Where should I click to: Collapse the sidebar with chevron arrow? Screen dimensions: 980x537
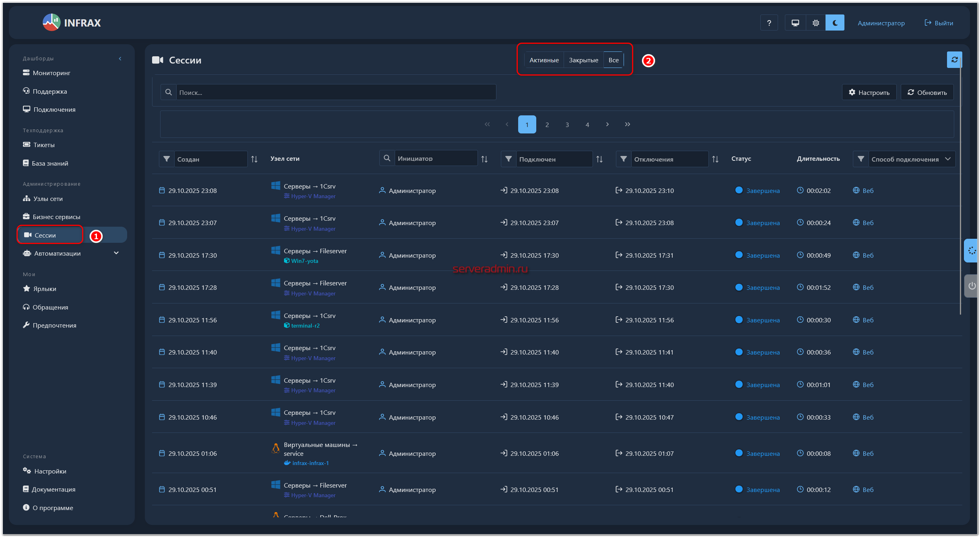point(120,59)
